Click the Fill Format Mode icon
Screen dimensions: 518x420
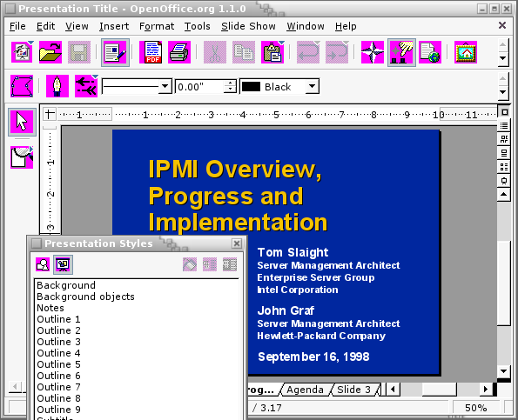(x=190, y=264)
